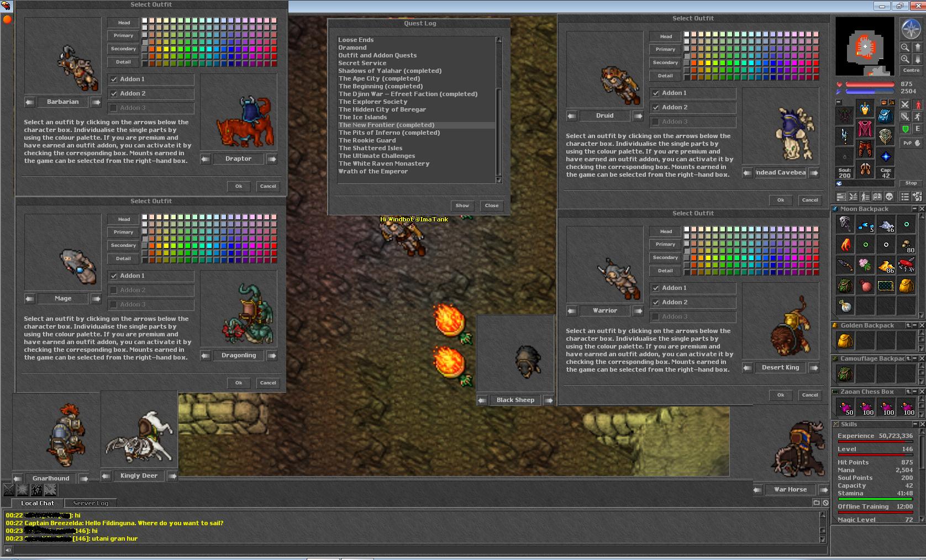Uncheck Addon 1 for Barbarian outfit
Image resolution: width=926 pixels, height=560 pixels.
point(114,80)
